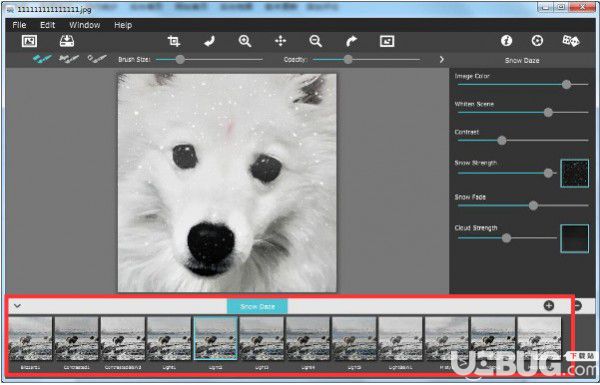Click the redo arrow icon

click(351, 41)
